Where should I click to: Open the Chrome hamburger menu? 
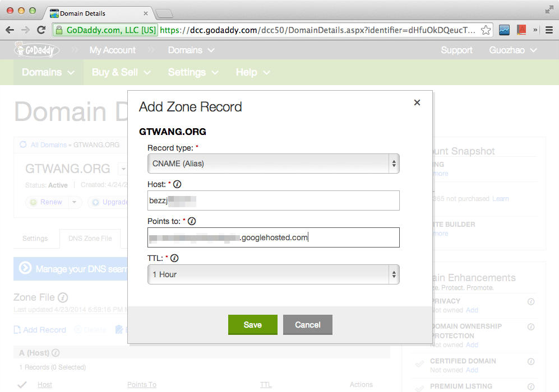[549, 30]
